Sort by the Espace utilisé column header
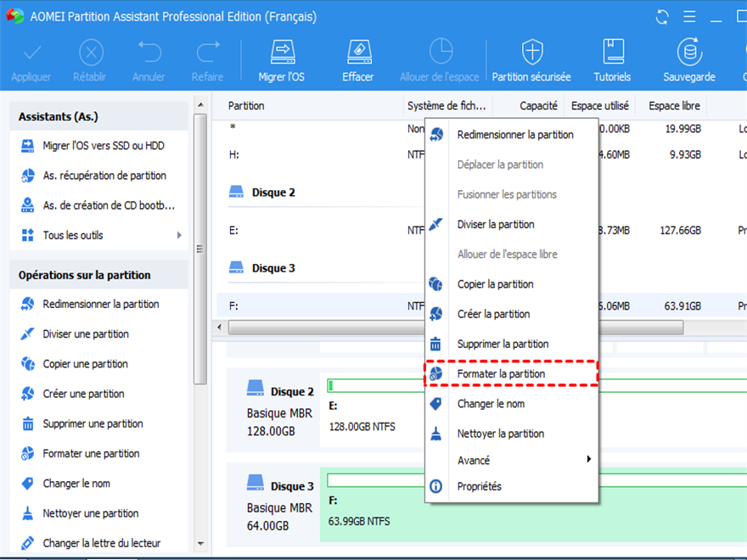This screenshot has width=747, height=560. click(600, 106)
